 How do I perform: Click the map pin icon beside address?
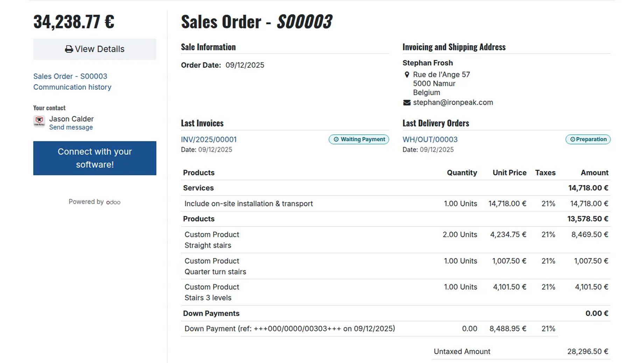tap(407, 75)
